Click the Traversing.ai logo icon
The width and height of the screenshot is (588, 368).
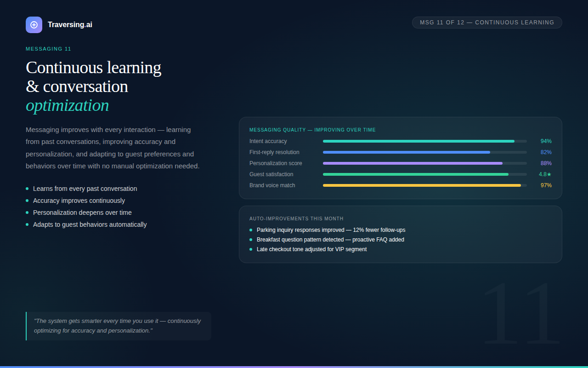point(34,25)
